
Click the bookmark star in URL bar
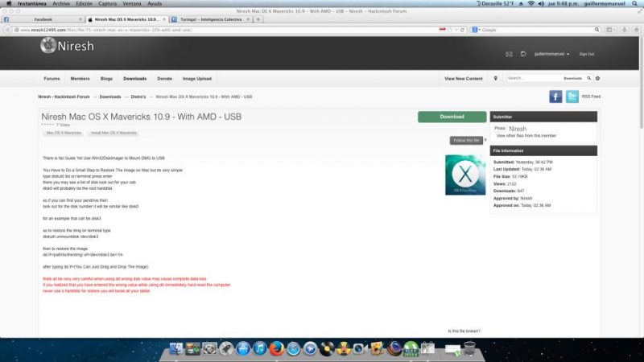tap(450, 30)
